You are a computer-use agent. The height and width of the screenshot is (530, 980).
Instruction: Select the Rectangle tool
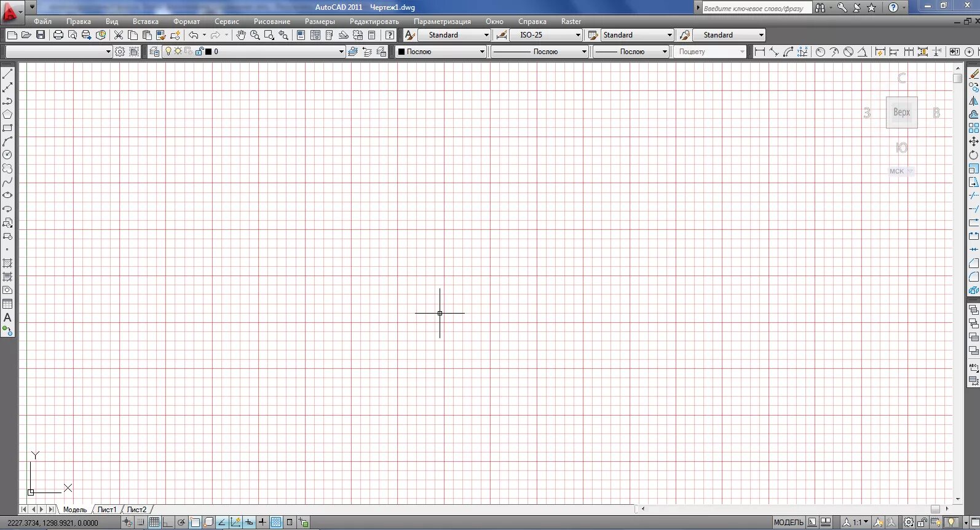(x=7, y=128)
